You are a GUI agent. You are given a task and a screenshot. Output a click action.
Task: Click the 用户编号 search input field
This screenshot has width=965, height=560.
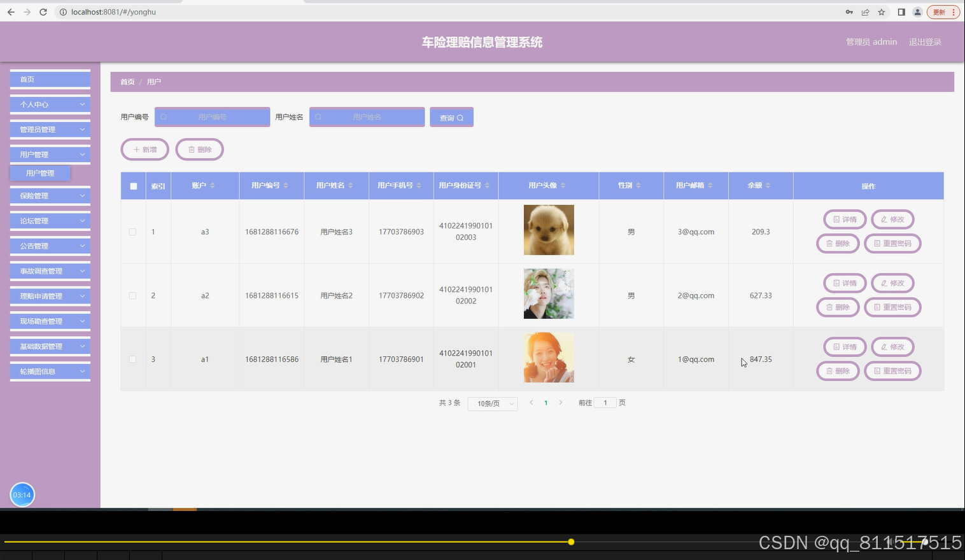(x=213, y=117)
